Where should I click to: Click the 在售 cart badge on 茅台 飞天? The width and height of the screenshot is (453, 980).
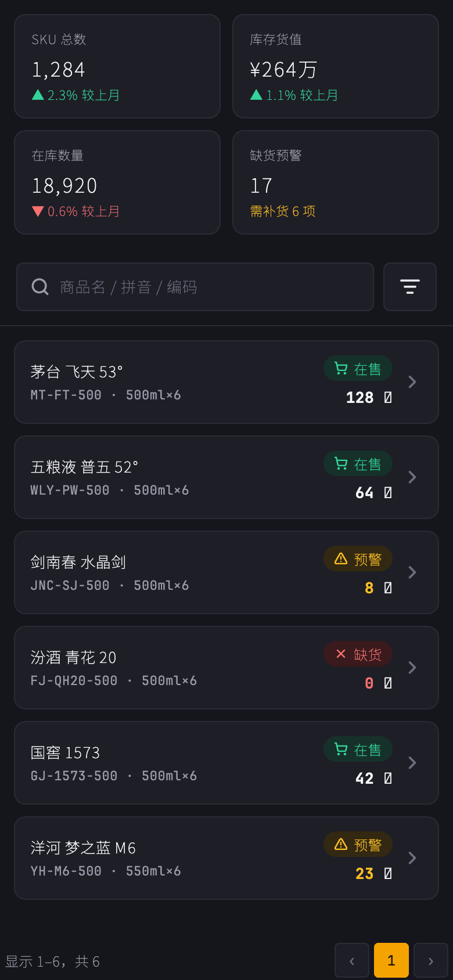pyautogui.click(x=358, y=369)
